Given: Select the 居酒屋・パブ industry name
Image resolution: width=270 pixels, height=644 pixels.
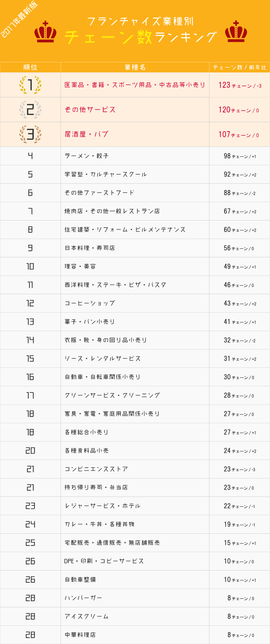Looking at the screenshot, I should pos(86,134).
